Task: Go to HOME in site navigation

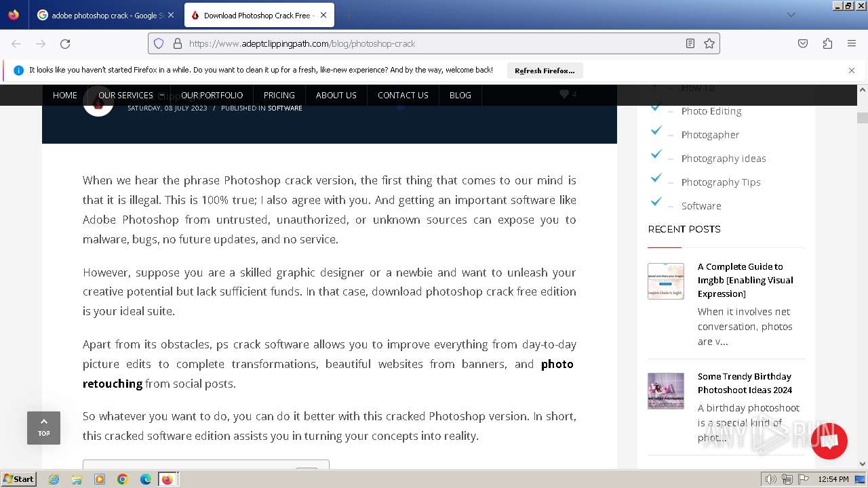Action: click(x=65, y=95)
